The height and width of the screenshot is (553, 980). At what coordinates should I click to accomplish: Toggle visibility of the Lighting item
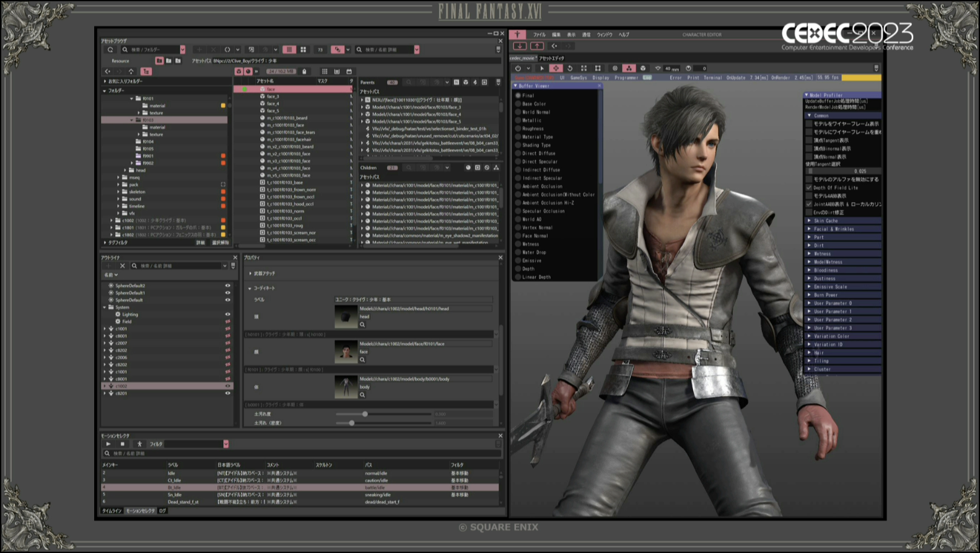(x=227, y=314)
